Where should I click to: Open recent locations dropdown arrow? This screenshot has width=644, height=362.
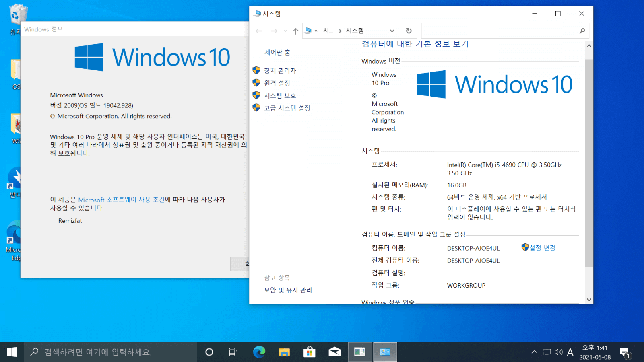pos(285,31)
